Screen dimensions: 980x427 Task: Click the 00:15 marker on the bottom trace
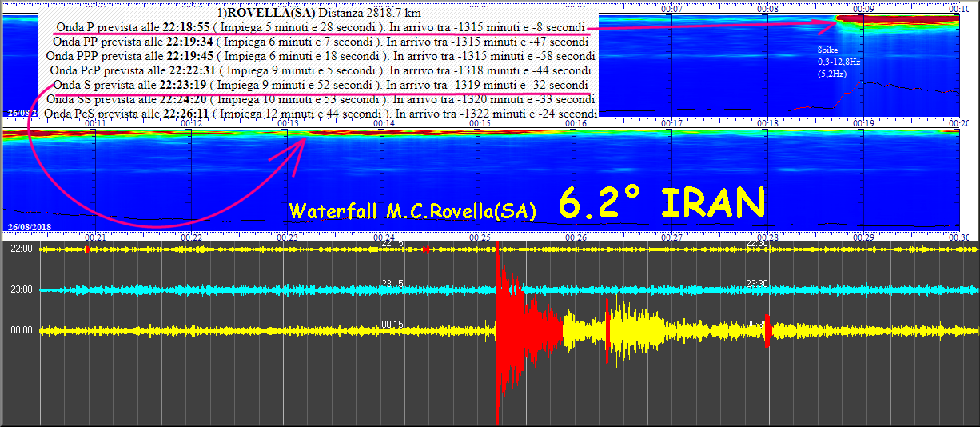pos(392,324)
